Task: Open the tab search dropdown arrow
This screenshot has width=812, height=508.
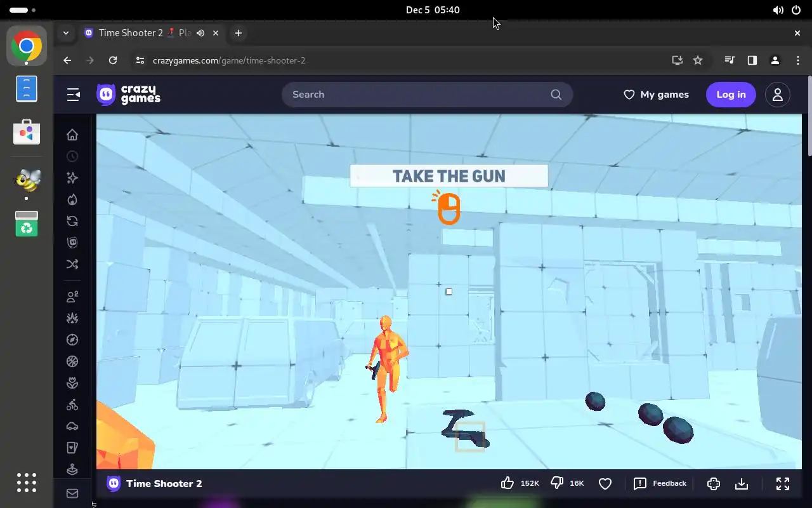Action: [x=65, y=33]
